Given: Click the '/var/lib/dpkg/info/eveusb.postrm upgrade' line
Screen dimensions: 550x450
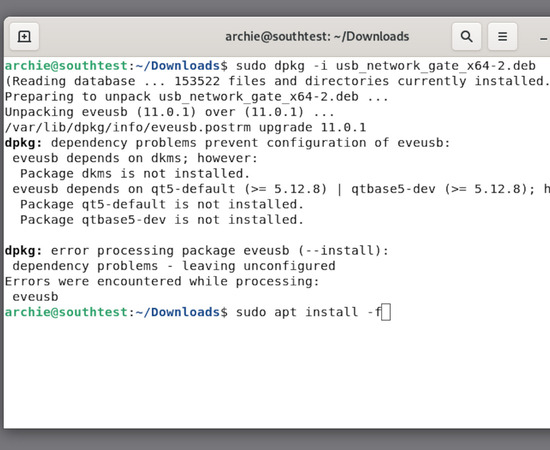Looking at the screenshot, I should pos(185,128).
